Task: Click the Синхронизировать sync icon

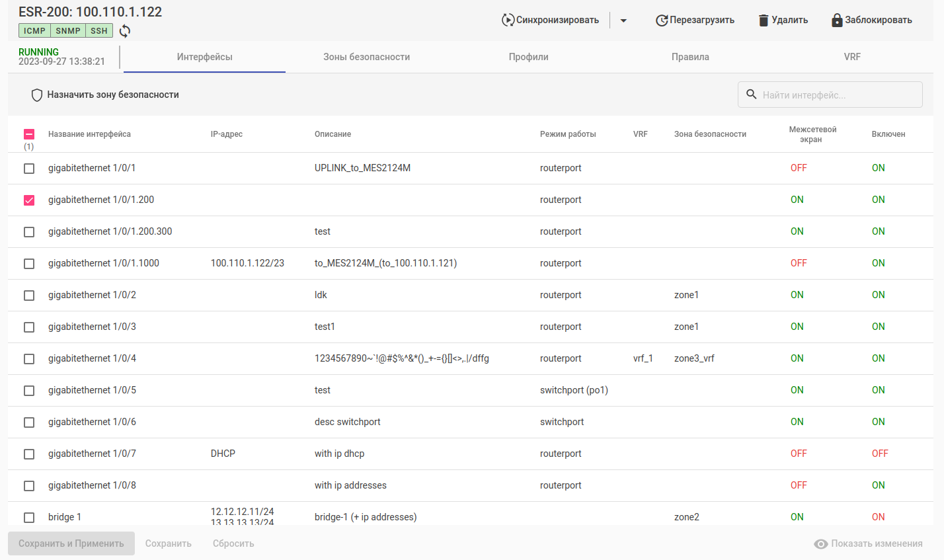Action: (x=508, y=20)
